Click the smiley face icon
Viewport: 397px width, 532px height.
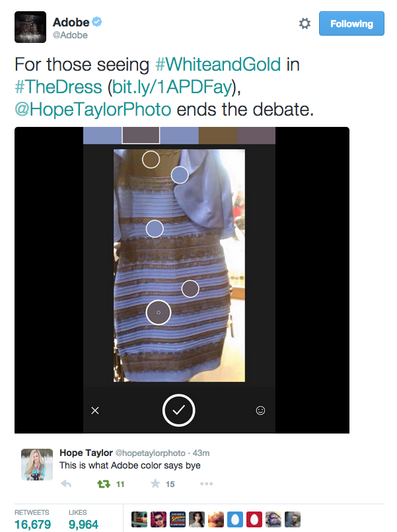click(260, 410)
